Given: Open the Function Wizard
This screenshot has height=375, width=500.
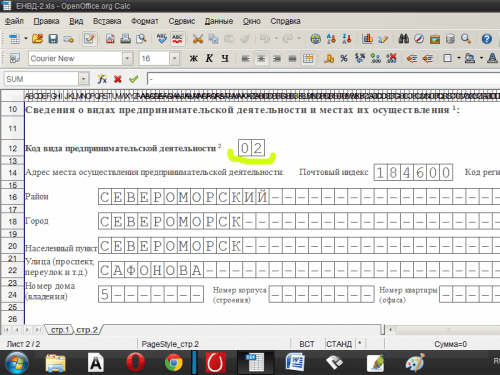Looking at the screenshot, I should 102,79.
